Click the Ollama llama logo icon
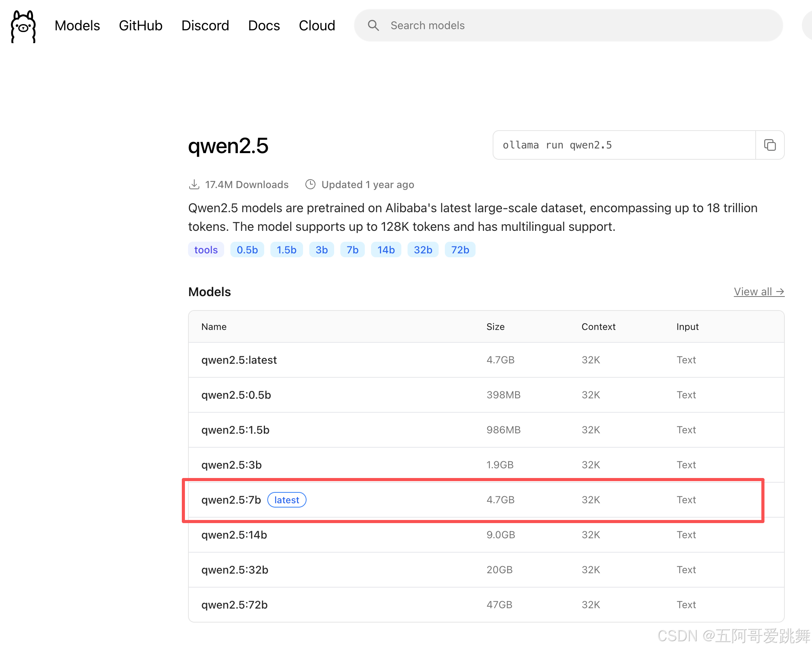Screen dimensions: 812x649 tap(23, 26)
